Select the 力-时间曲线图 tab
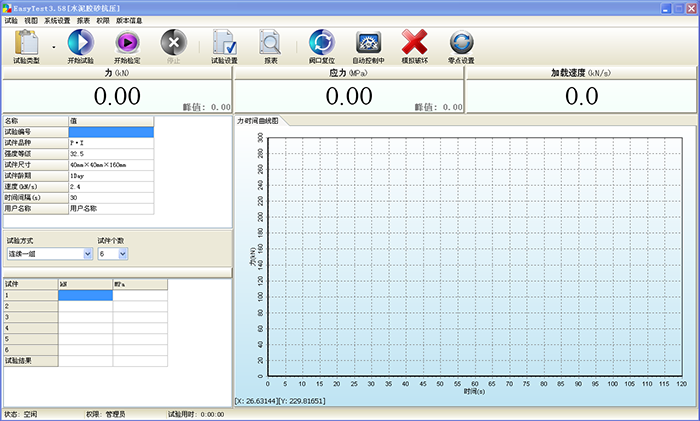The height and width of the screenshot is (421, 700). (258, 121)
